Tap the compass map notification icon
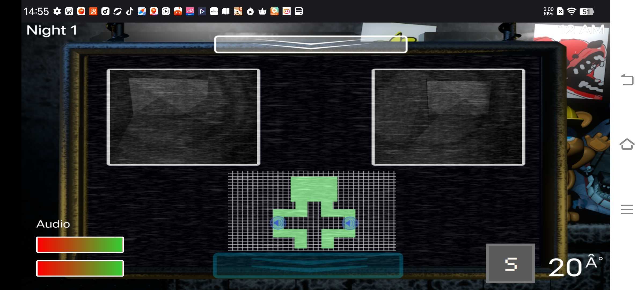The width and height of the screenshot is (644, 290). (142, 11)
